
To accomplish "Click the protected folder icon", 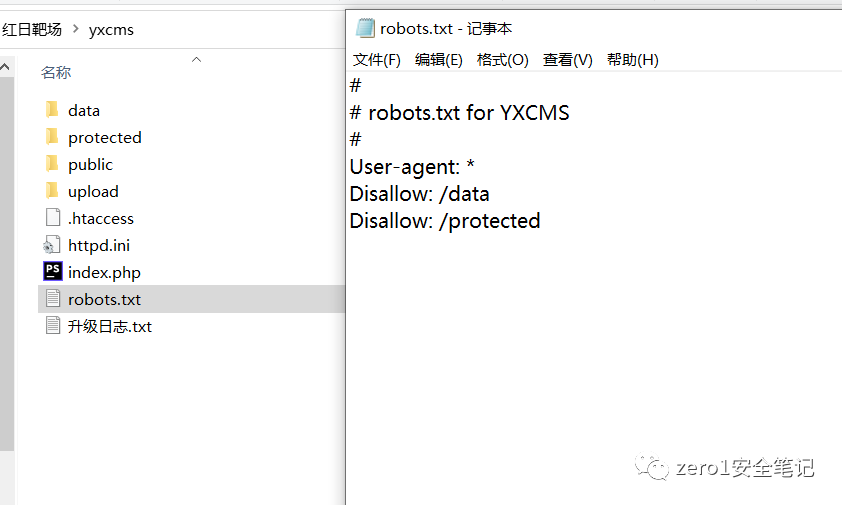I will click(53, 137).
